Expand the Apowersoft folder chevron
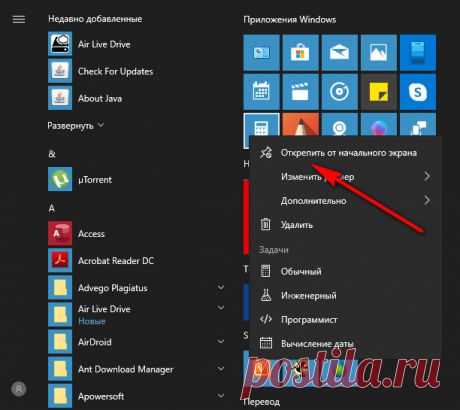Viewport: 460px width, 410px height. click(221, 396)
